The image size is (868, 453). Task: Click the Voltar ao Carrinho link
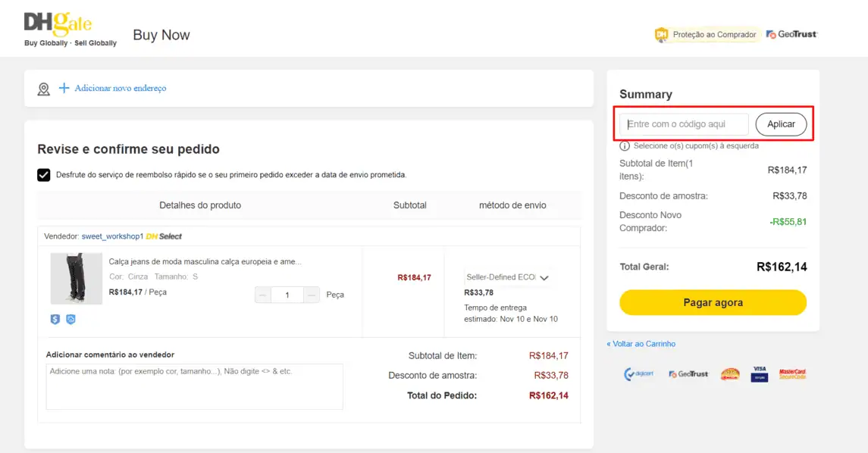click(x=641, y=343)
